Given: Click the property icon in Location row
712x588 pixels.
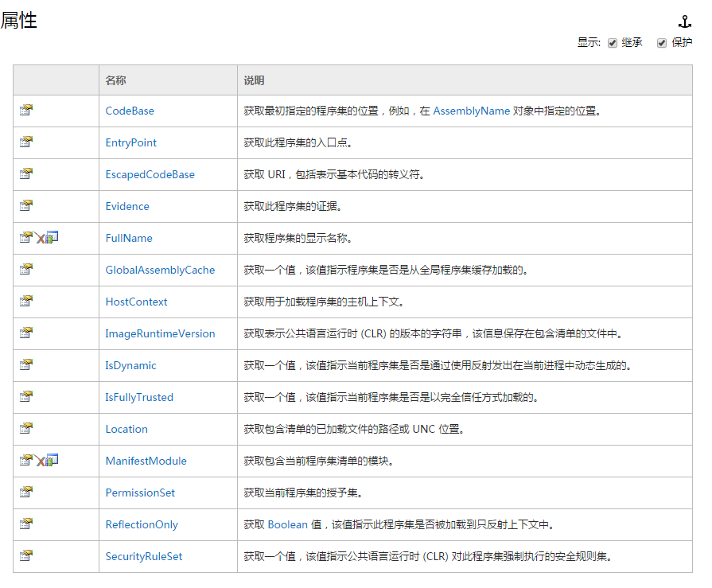Looking at the screenshot, I should click(26, 428).
